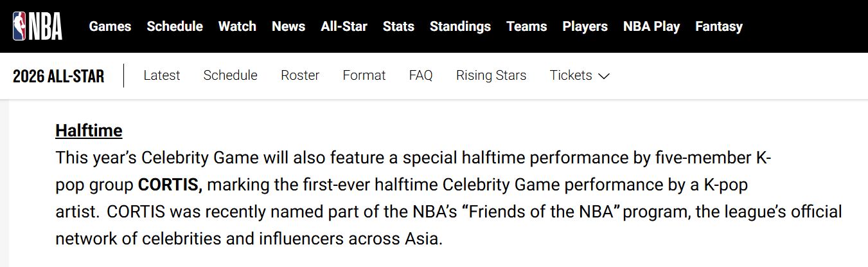The image size is (868, 267).
Task: Go to the Schedule top navigation
Action: (175, 26)
